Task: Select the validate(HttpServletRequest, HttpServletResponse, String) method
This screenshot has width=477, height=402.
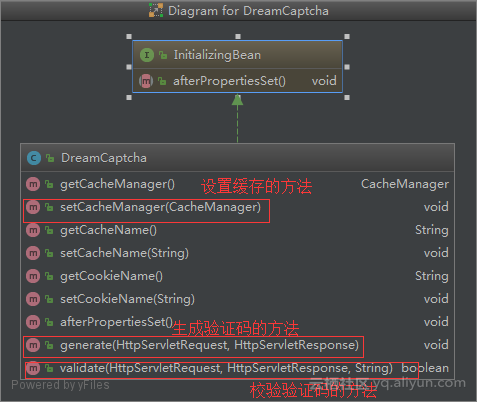Action: coord(226,368)
